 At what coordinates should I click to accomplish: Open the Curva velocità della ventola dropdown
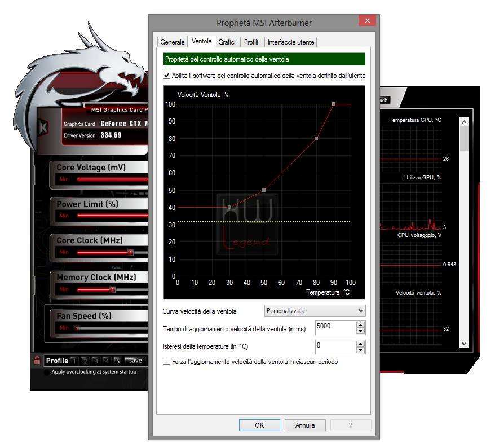[315, 311]
